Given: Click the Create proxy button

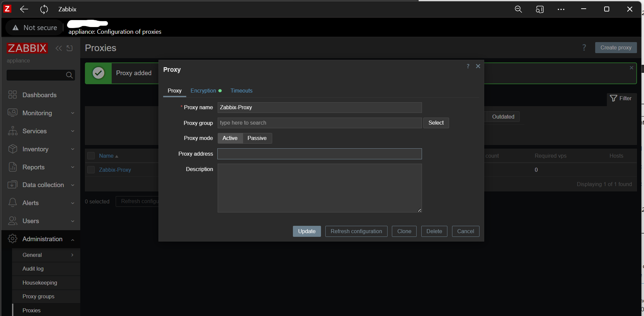Looking at the screenshot, I should point(616,47).
